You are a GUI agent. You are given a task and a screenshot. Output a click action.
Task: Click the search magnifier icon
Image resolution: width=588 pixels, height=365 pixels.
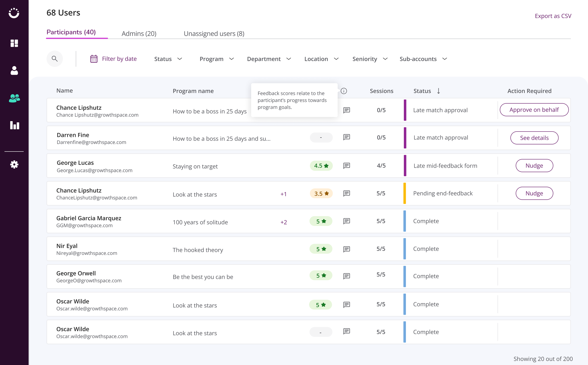(55, 59)
